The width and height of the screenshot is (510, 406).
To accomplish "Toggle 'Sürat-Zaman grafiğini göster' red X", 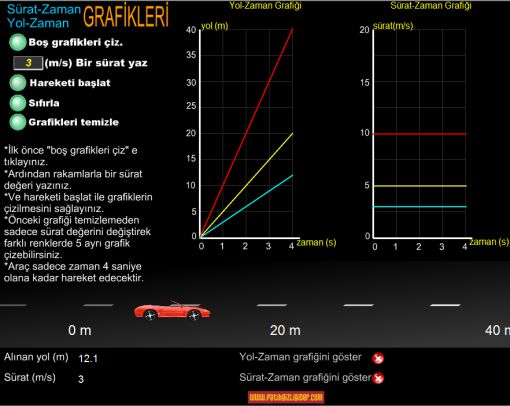I will (378, 378).
